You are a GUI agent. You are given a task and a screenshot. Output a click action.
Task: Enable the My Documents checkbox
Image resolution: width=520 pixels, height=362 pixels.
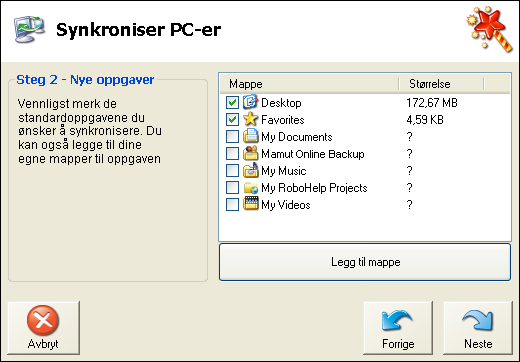coord(232,136)
